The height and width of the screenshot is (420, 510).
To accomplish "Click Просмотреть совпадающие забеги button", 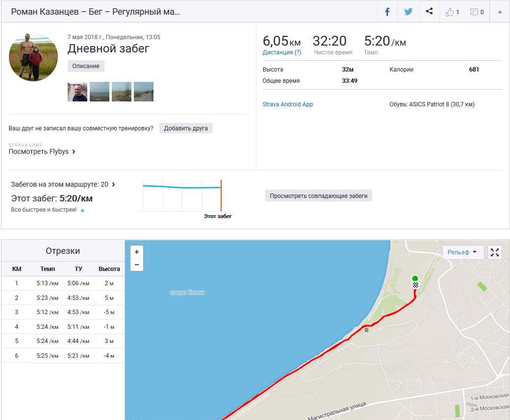I will pos(318,196).
